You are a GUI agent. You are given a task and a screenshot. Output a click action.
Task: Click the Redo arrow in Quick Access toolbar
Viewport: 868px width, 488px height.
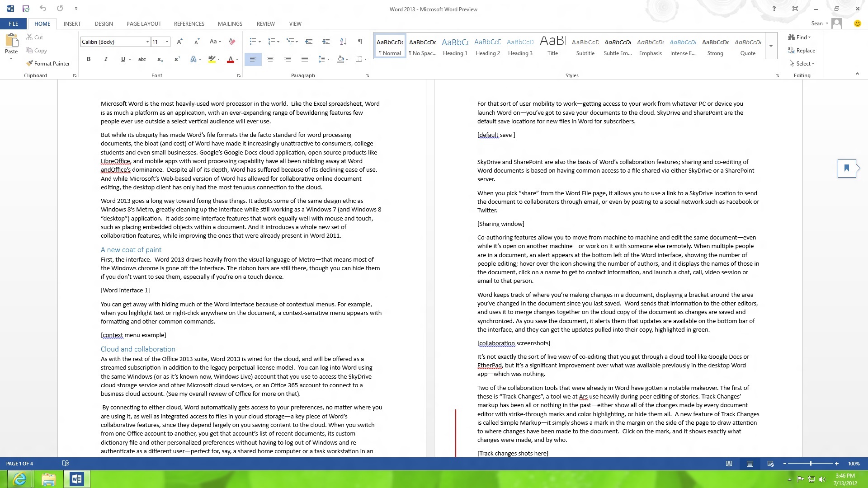(x=60, y=9)
